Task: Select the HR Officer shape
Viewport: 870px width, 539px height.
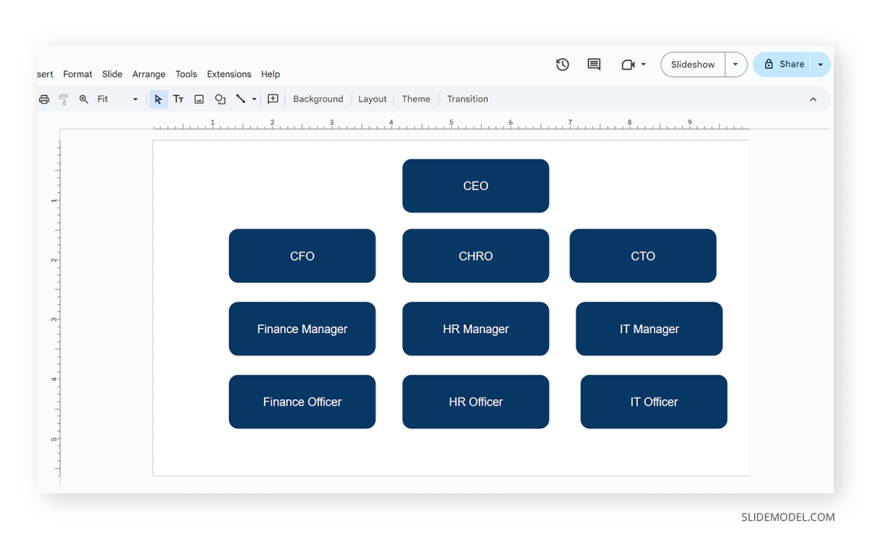Action: [476, 402]
